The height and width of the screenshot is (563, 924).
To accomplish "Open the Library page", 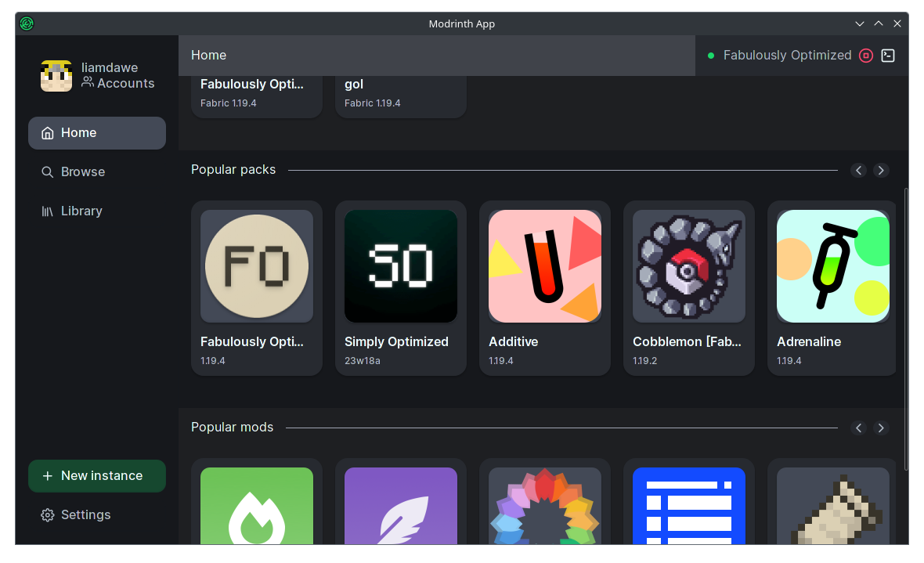I will tap(81, 211).
